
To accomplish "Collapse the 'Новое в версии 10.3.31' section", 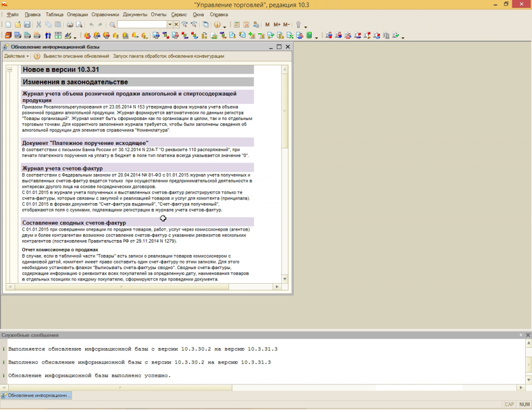I will (10, 70).
